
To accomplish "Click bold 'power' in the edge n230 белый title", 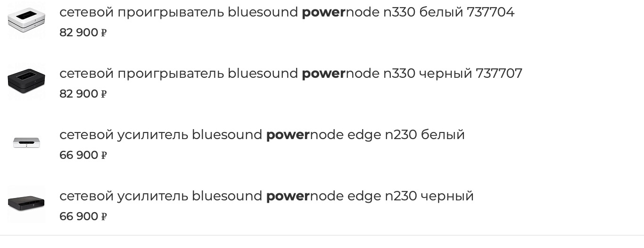I will pyautogui.click(x=288, y=135).
